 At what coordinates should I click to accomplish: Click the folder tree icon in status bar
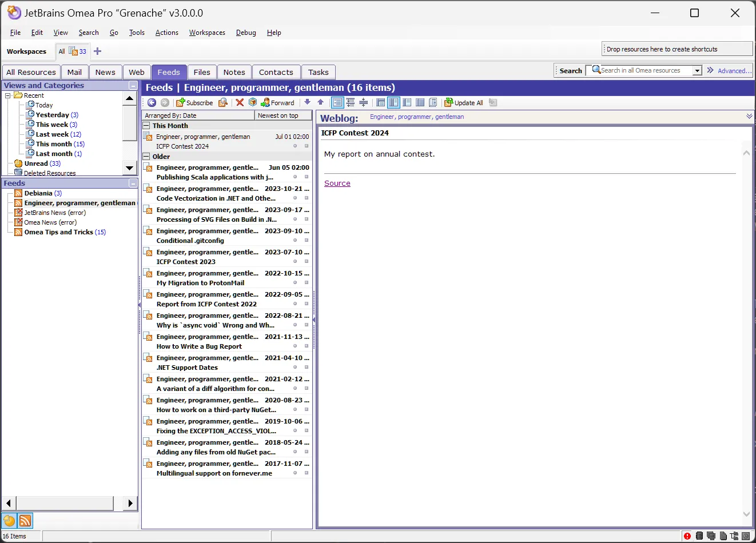tap(734, 536)
